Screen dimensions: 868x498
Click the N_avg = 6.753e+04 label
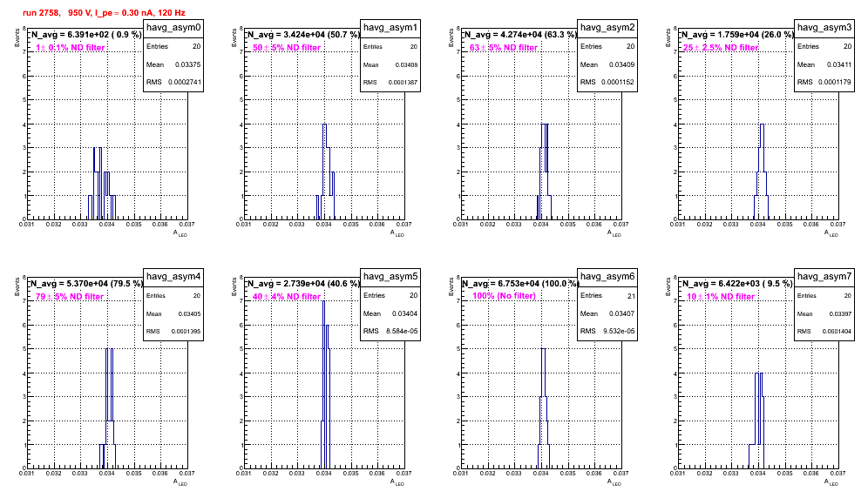[x=520, y=284]
